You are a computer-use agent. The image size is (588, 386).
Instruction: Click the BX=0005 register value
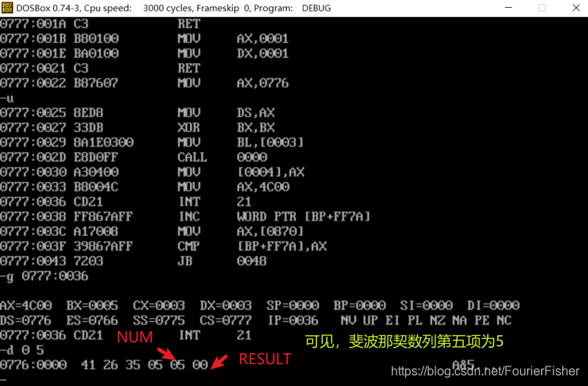[x=92, y=306]
